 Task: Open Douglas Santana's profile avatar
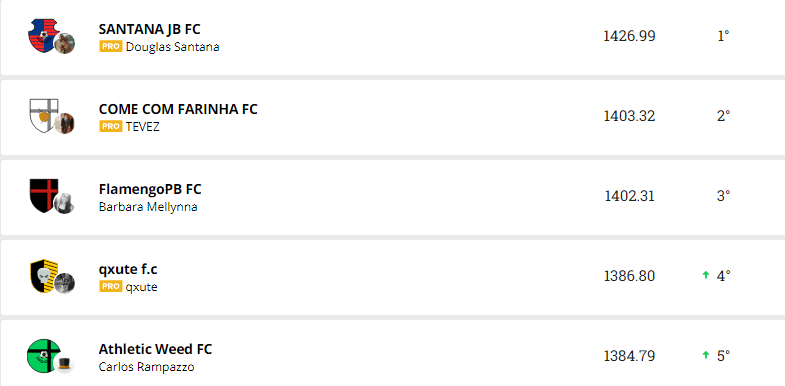pos(65,44)
